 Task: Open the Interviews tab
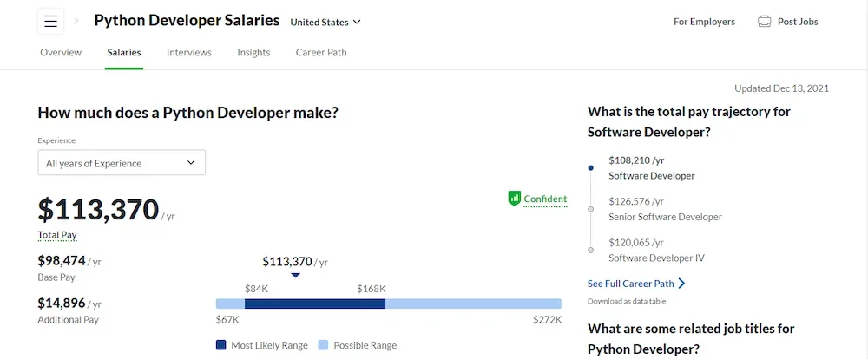(189, 52)
